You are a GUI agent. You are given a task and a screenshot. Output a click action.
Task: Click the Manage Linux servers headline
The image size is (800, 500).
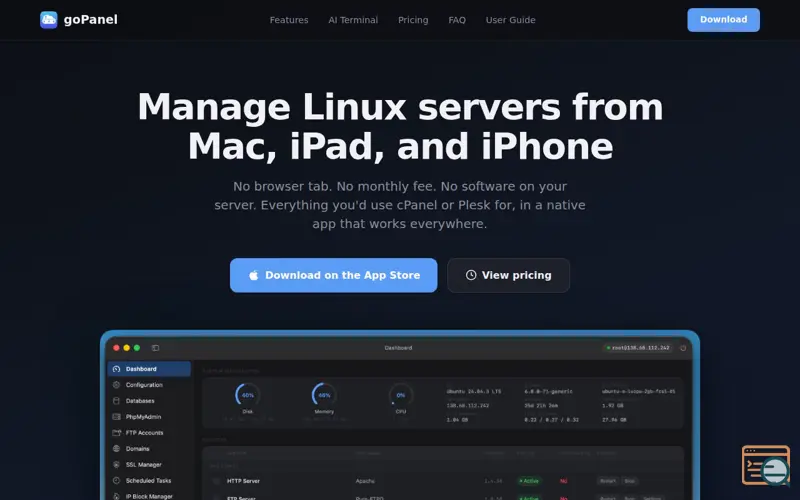(401, 127)
